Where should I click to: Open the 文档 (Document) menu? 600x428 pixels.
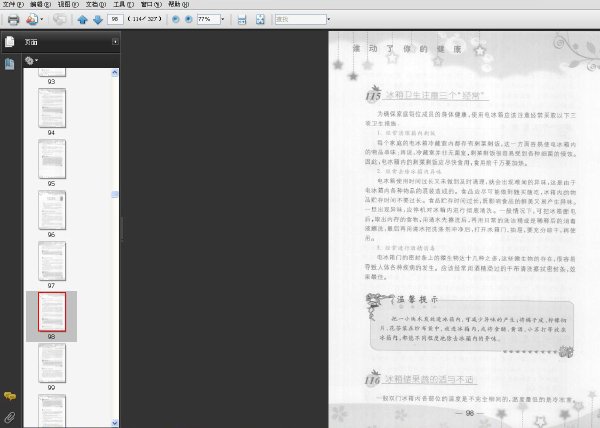[x=96, y=4]
